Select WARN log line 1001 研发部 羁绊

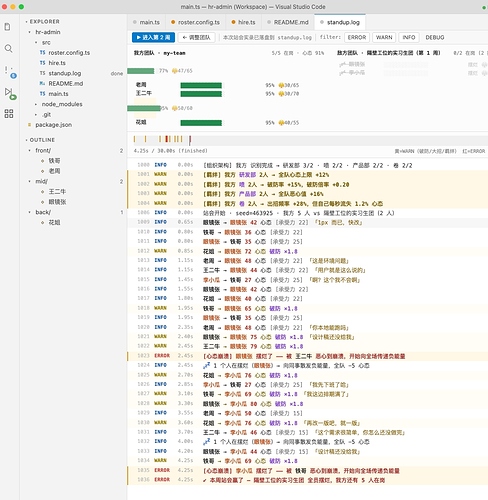[307, 175]
